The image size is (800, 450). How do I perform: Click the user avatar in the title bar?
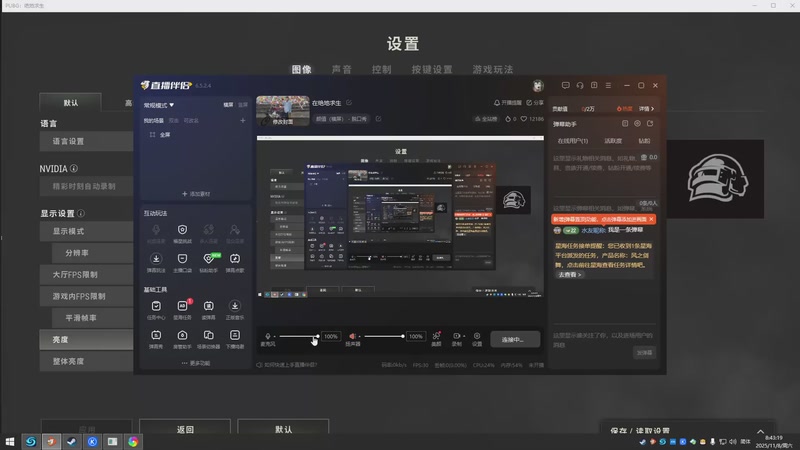(538, 86)
